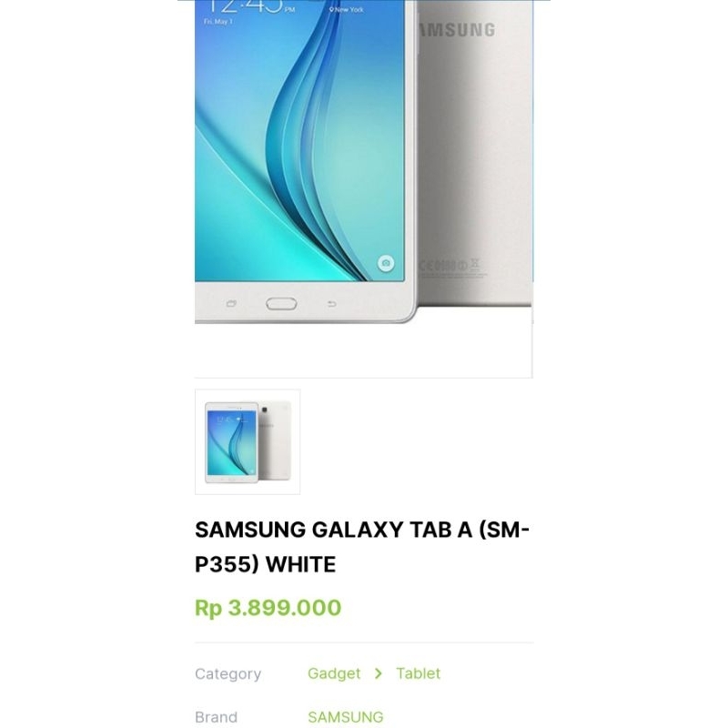Select the small product thumbnail image
The height and width of the screenshot is (728, 728).
tap(248, 441)
